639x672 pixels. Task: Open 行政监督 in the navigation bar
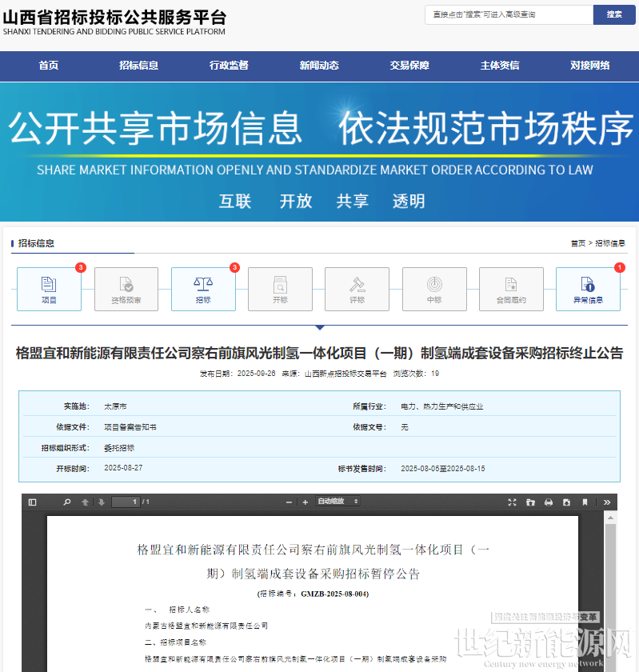[230, 66]
